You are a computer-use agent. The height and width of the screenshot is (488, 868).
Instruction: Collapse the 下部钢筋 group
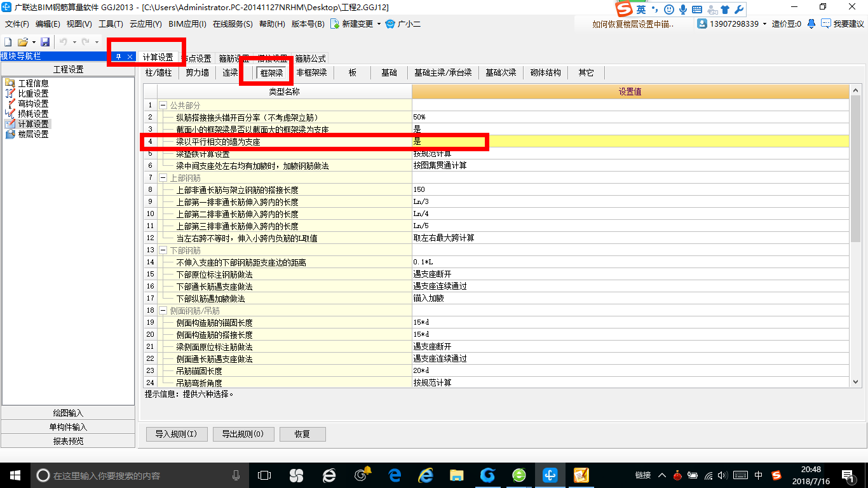[x=163, y=250]
